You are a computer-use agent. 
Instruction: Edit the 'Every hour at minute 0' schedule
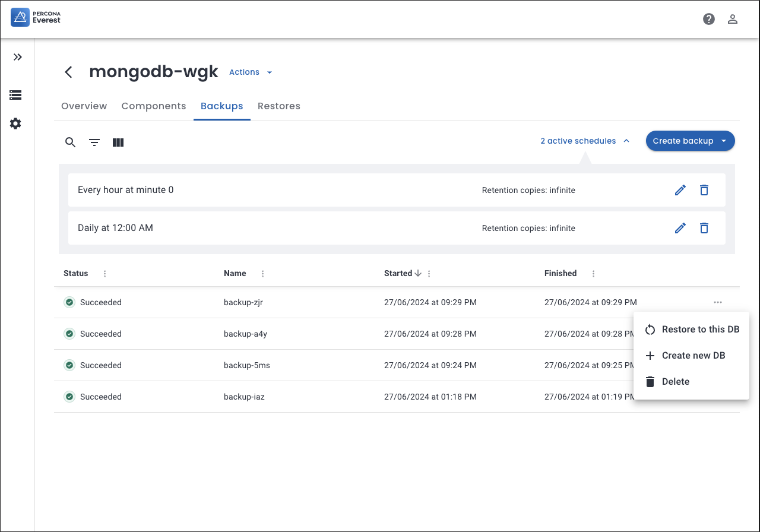(x=680, y=190)
